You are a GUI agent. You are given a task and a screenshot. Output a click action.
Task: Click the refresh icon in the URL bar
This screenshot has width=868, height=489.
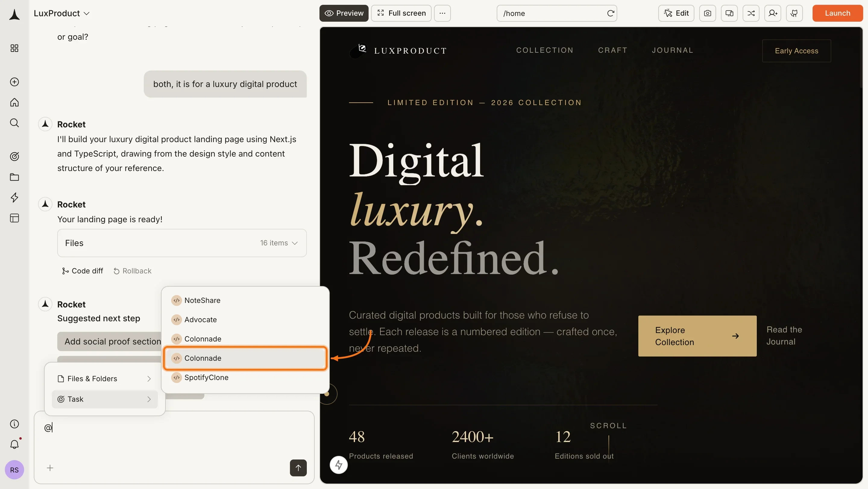611,13
